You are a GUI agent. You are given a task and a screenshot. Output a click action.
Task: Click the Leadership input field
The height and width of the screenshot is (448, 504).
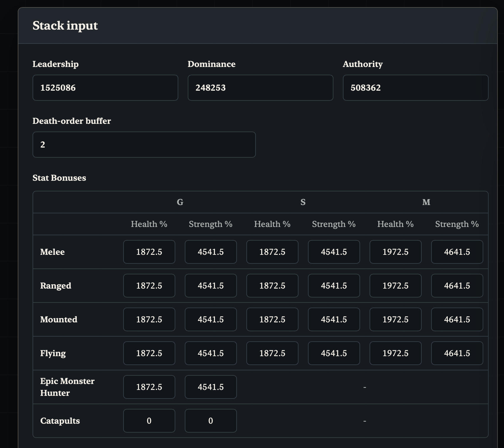105,88
